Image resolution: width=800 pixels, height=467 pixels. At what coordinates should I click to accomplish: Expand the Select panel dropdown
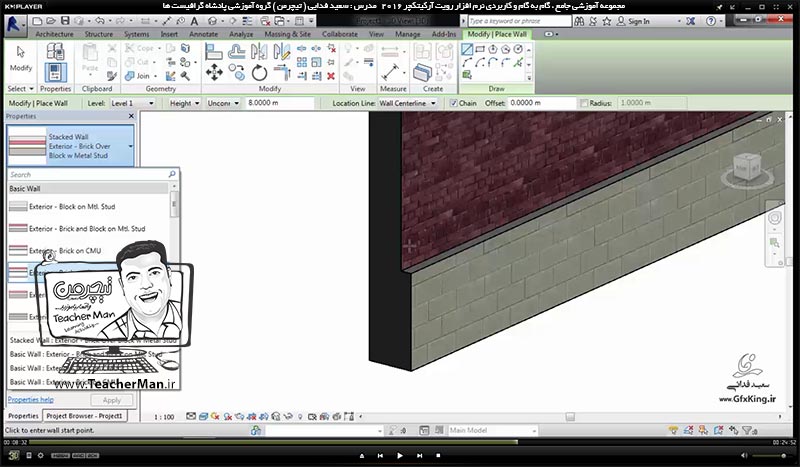[x=20, y=89]
